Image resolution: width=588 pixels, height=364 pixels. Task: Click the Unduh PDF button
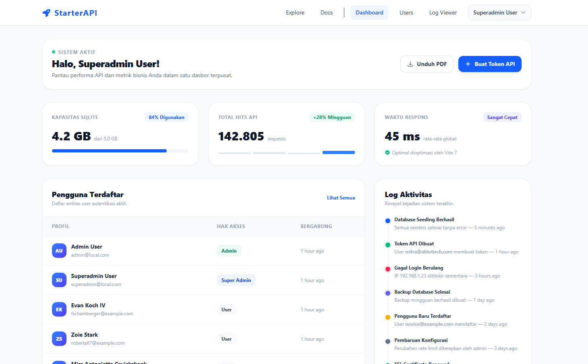click(427, 64)
